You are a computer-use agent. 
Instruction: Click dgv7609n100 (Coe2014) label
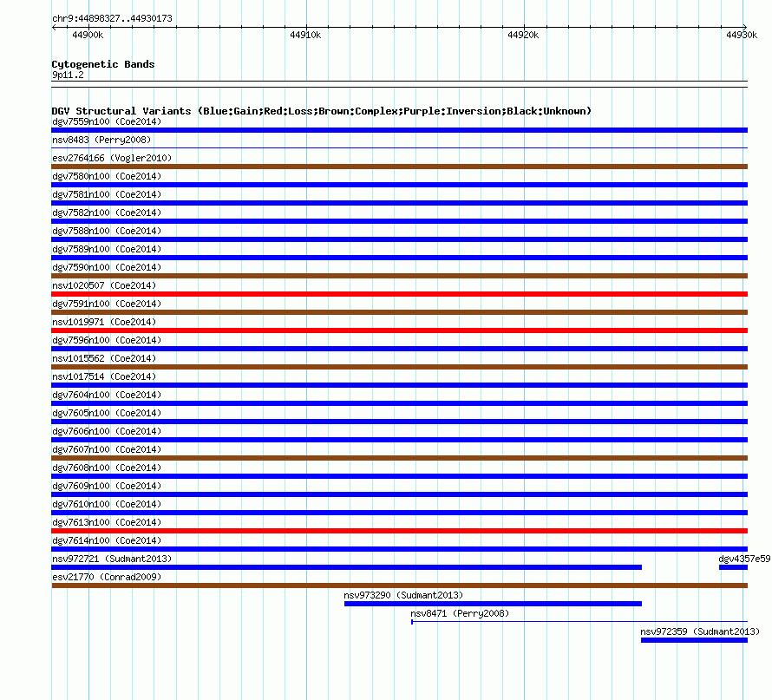point(107,486)
